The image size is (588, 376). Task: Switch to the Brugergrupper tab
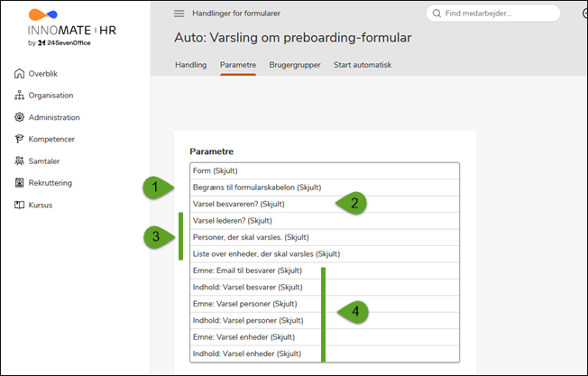[x=295, y=65]
